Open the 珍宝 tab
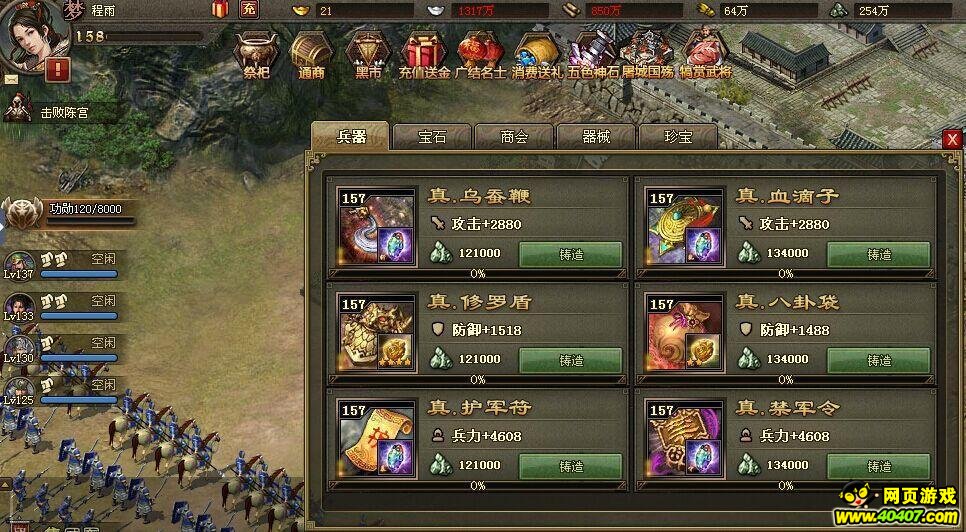 point(678,137)
